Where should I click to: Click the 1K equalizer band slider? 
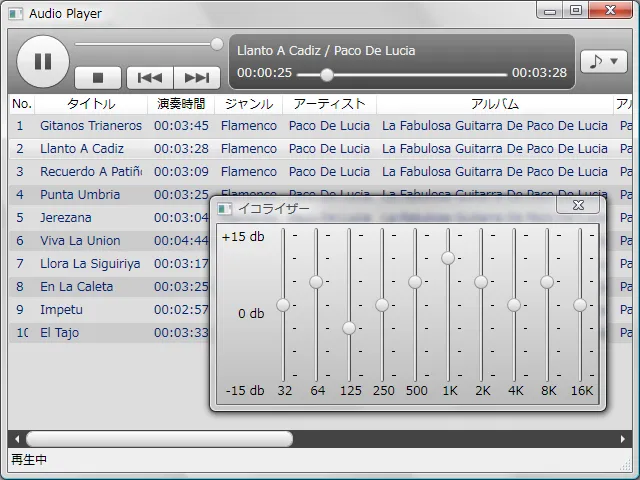448,258
